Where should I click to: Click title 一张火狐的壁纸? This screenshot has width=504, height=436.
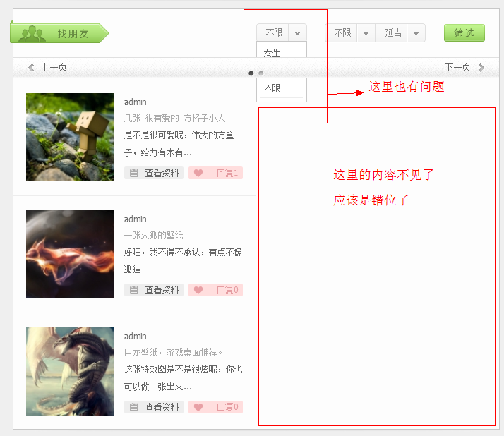(x=154, y=235)
